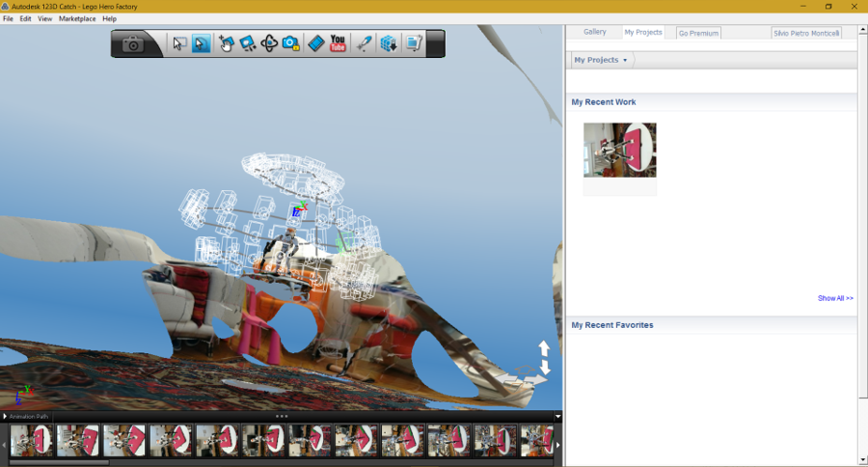Click the YouTube upload icon
The width and height of the screenshot is (868, 467).
(x=338, y=43)
